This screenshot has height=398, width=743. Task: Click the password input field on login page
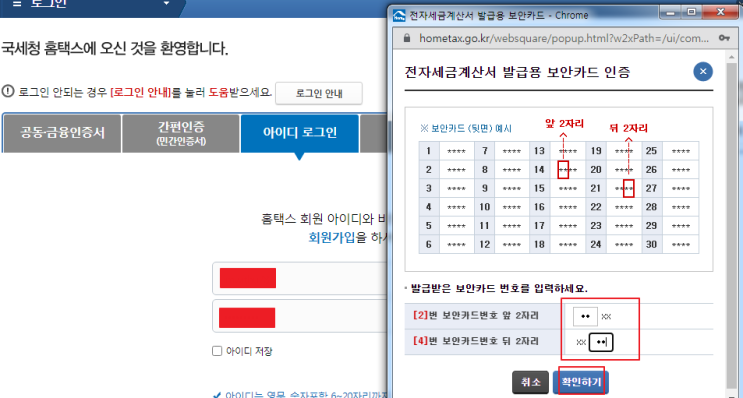click(x=300, y=316)
